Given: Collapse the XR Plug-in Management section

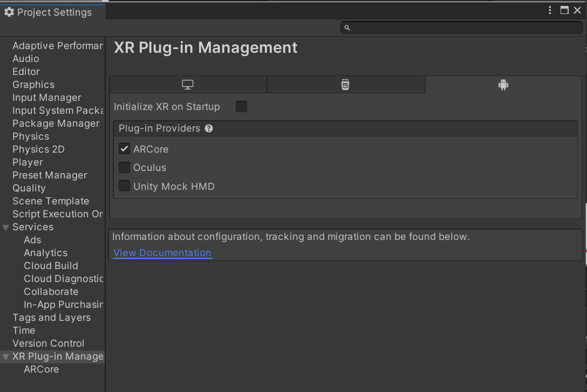Looking at the screenshot, I should [5, 356].
